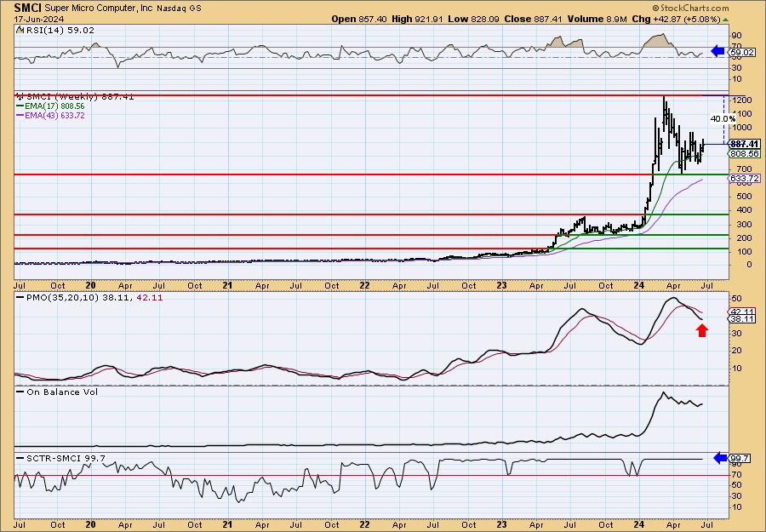Click the year '20' label under the price panel
The width and height of the screenshot is (766, 532).
90,286
